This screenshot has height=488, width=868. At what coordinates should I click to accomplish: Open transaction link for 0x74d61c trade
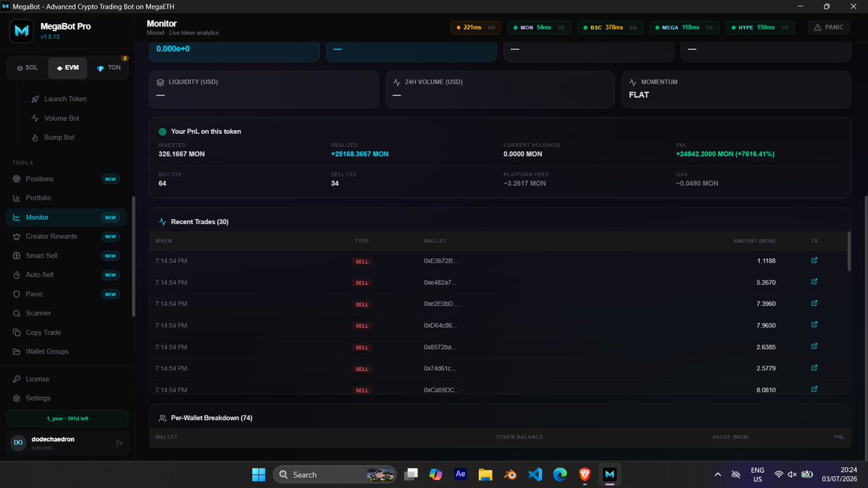[x=814, y=367]
